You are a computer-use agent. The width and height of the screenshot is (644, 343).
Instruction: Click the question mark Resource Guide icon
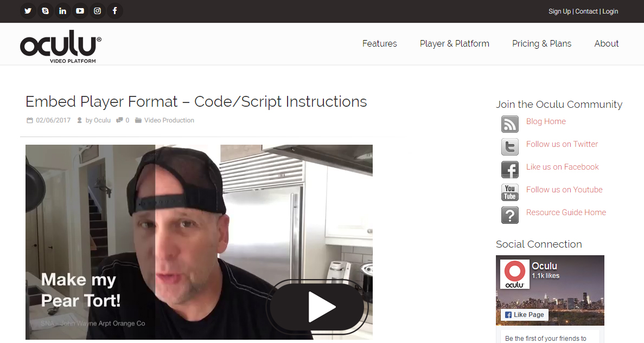click(509, 215)
